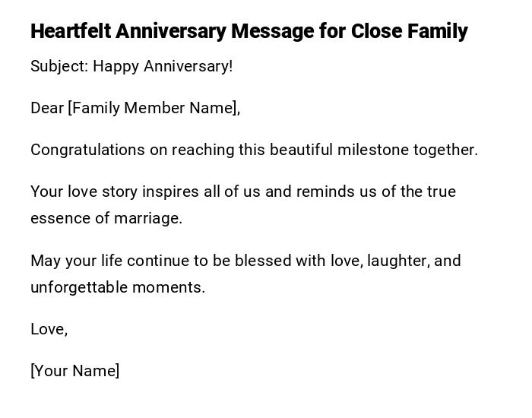This screenshot has height=418, width=532.
Task: Select the [Your Name] placeholder
Action: pyautogui.click(x=74, y=371)
